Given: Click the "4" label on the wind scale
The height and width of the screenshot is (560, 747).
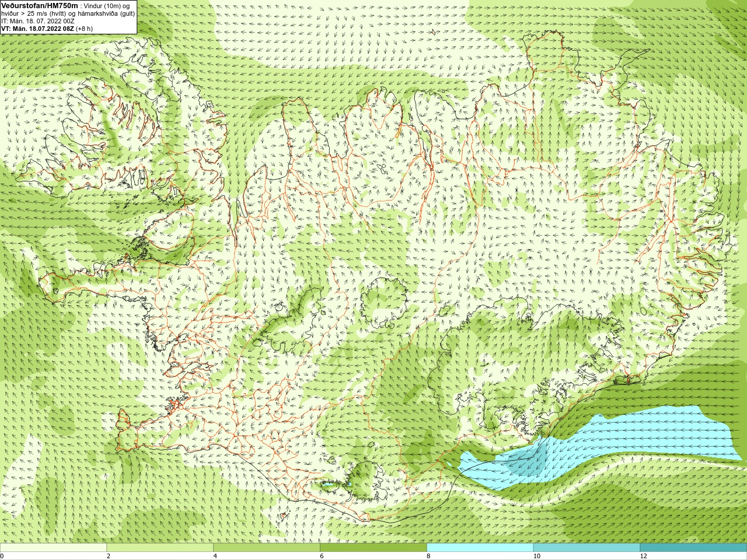Looking at the screenshot, I should point(215,556).
